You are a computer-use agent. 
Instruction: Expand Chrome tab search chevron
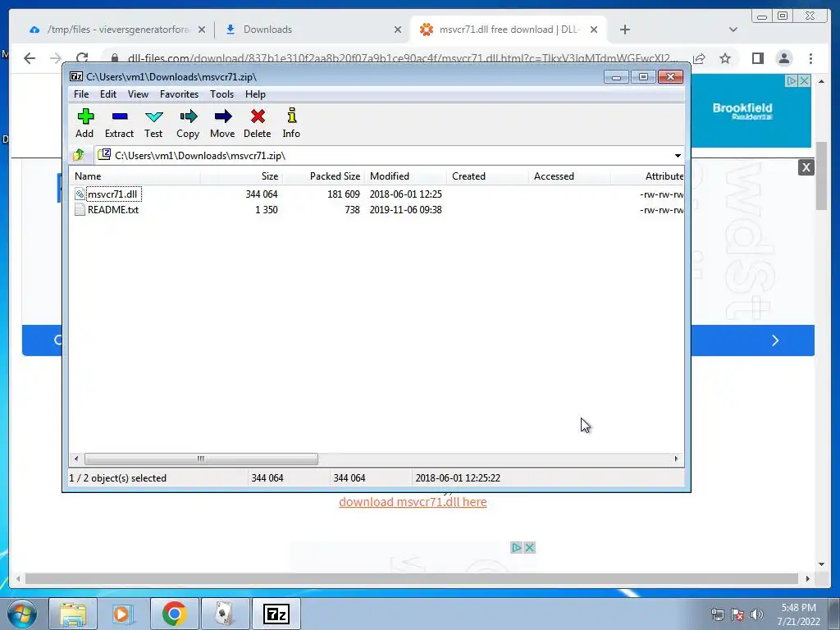click(x=733, y=30)
